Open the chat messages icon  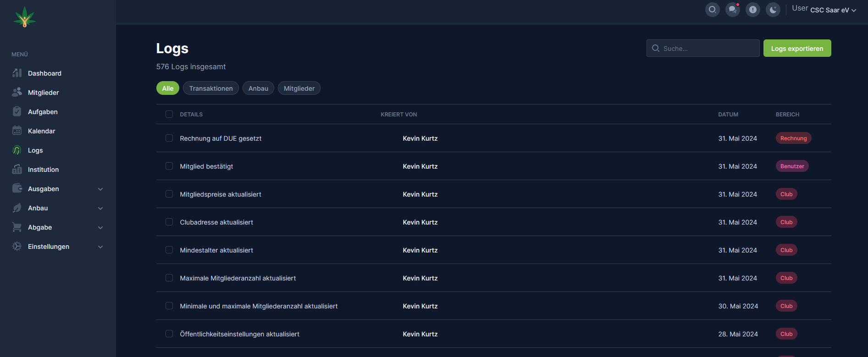click(x=732, y=10)
